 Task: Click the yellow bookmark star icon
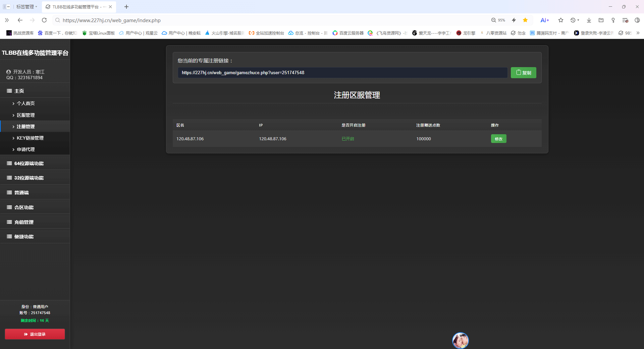525,20
